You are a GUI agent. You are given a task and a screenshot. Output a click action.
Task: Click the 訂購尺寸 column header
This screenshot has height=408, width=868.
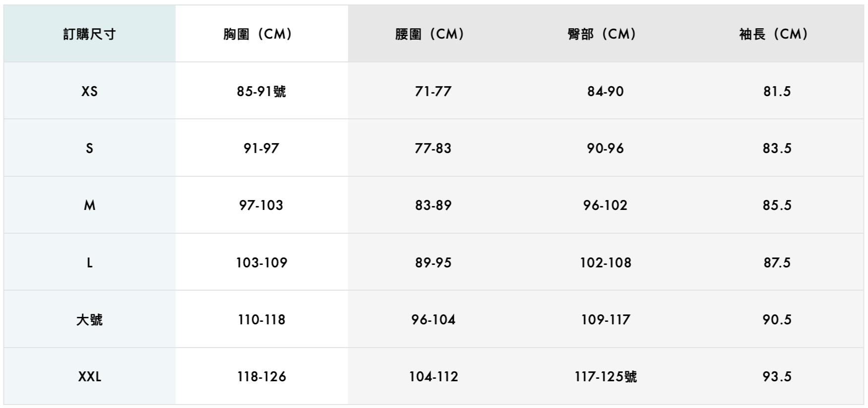click(x=89, y=34)
